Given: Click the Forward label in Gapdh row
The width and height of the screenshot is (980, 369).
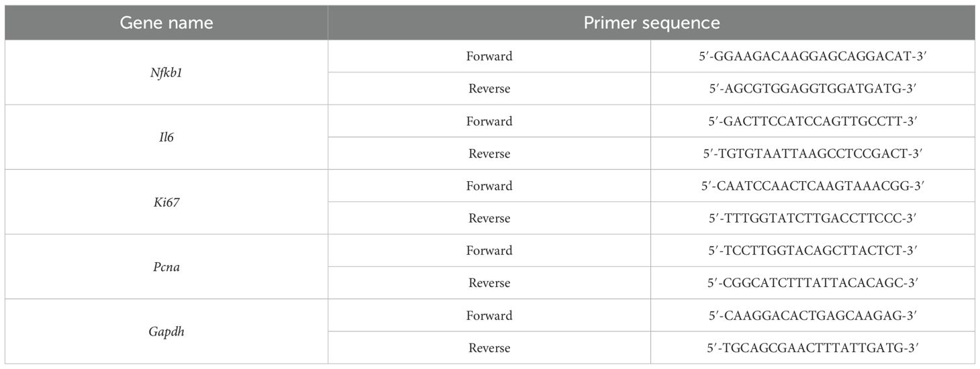Looking at the screenshot, I should click(x=489, y=315).
